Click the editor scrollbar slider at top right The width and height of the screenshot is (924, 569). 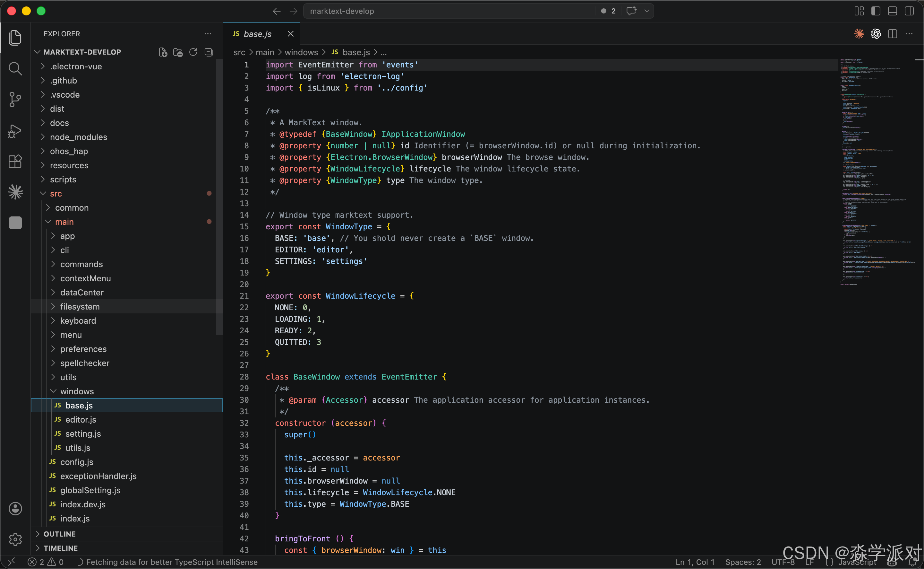click(x=920, y=59)
